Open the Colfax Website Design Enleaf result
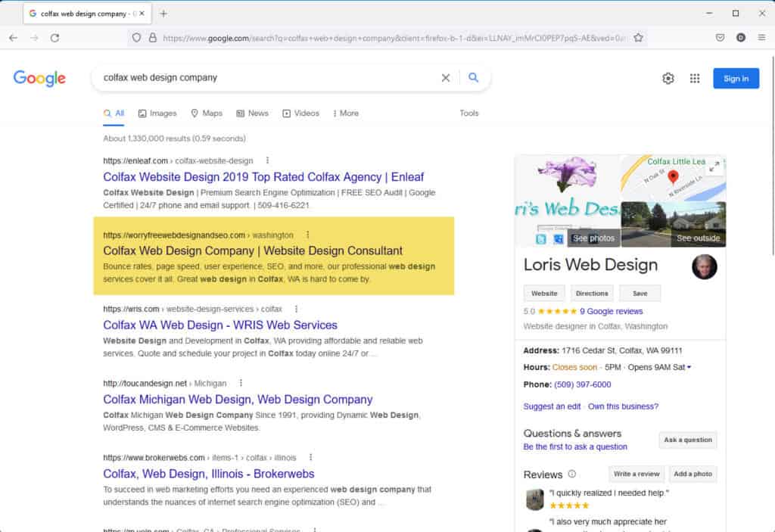Screen dimensions: 775x532 pyautogui.click(x=263, y=177)
